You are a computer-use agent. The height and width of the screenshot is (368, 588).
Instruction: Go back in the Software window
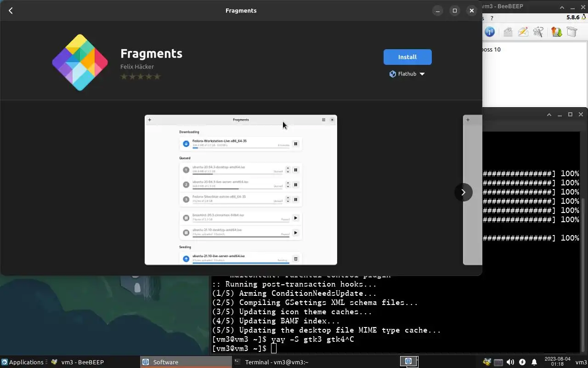point(11,11)
